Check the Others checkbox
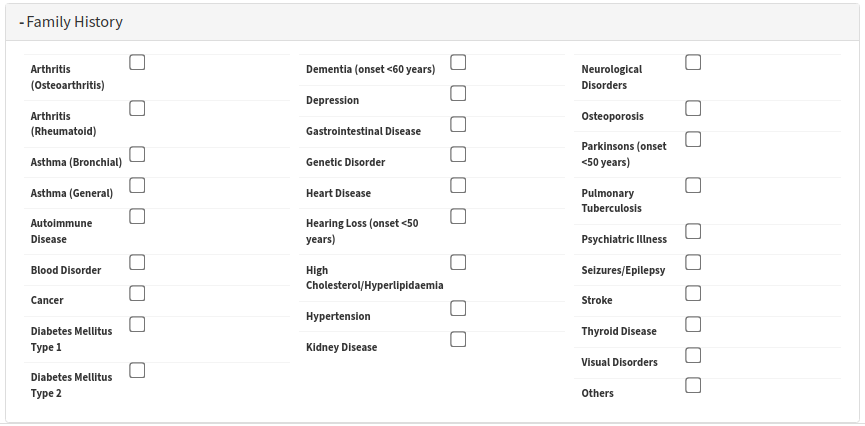Image resolution: width=865 pixels, height=426 pixels. click(693, 385)
